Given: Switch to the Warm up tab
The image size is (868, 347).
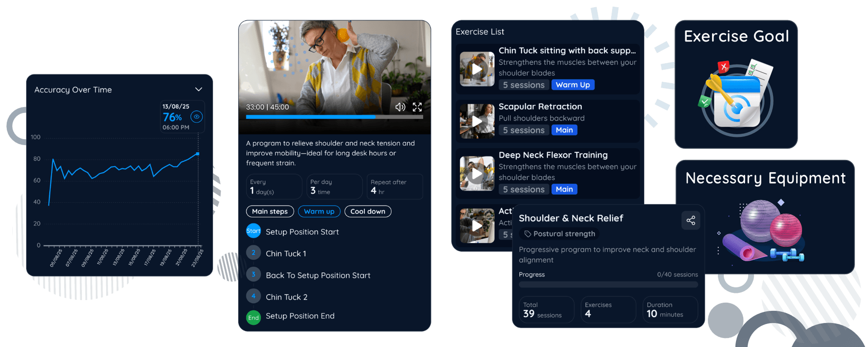Looking at the screenshot, I should click(319, 211).
